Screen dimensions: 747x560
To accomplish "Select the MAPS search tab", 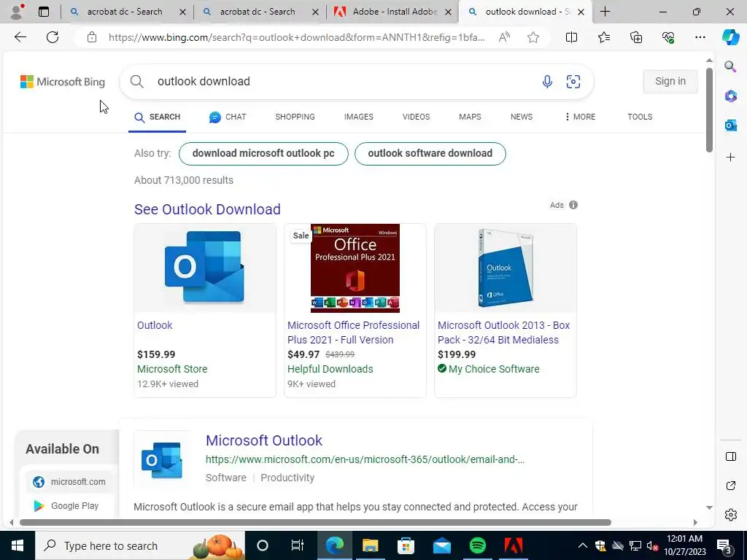I will pyautogui.click(x=470, y=117).
